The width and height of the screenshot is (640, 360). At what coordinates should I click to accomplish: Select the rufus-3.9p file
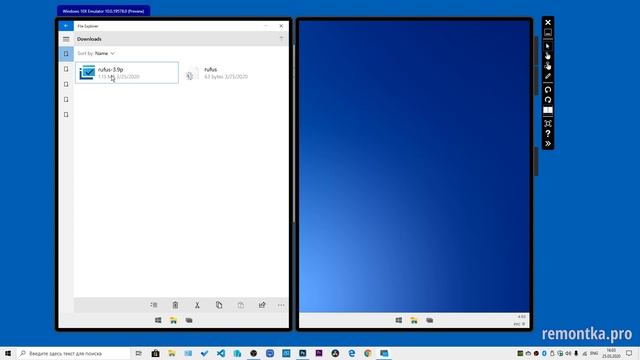[127, 73]
